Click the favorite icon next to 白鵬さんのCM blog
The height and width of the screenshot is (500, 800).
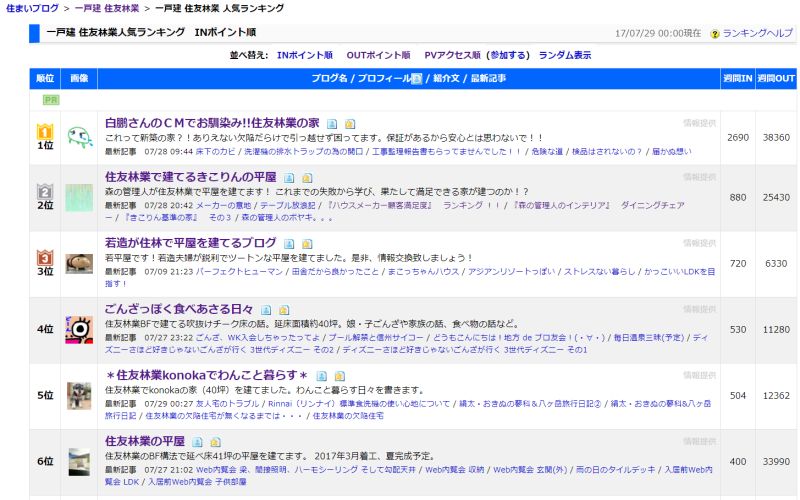(349, 124)
